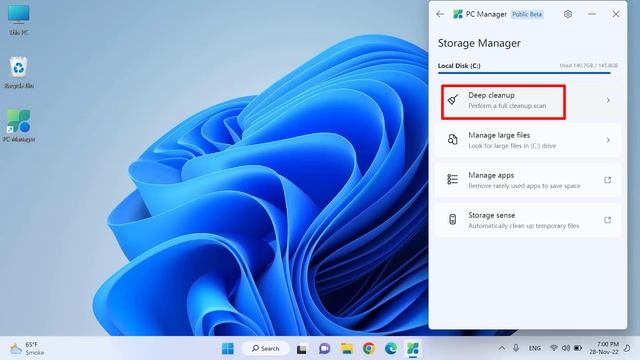Click the volume speaker tray icon
The width and height of the screenshot is (640, 360).
tap(566, 348)
